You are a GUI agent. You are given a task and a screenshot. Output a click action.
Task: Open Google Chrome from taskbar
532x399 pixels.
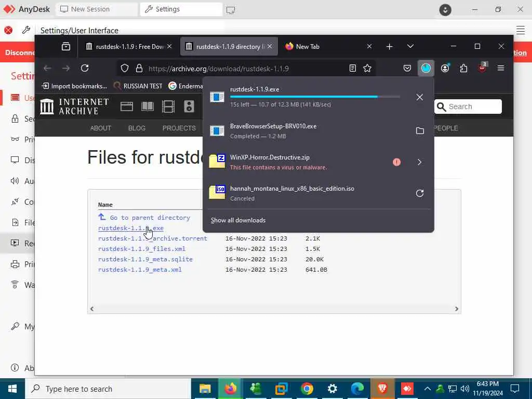[307, 389]
